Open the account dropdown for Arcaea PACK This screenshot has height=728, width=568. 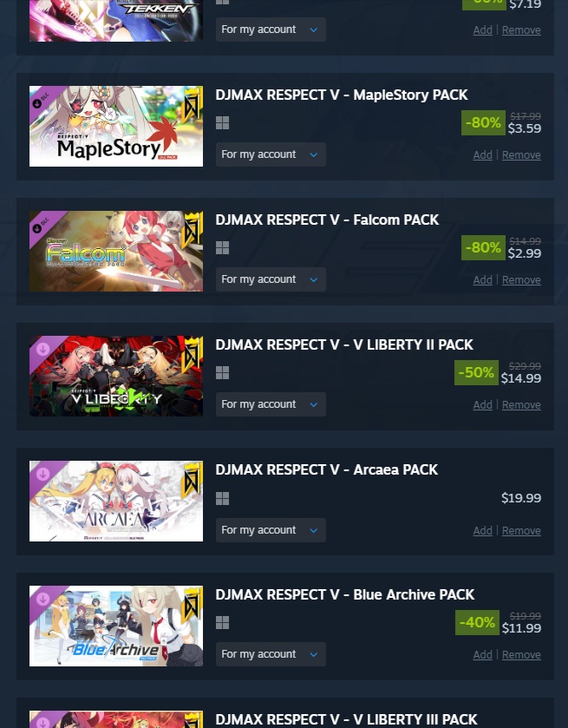(x=271, y=530)
